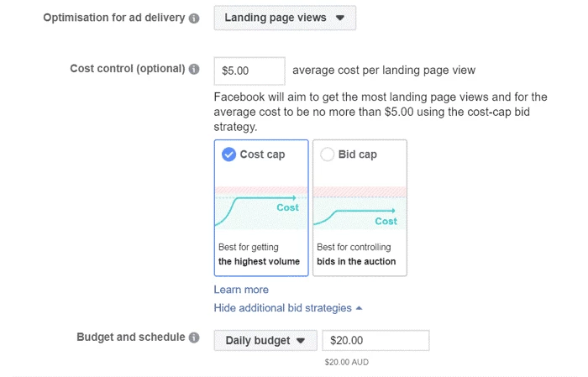Viewport: 588px width, 377px height.
Task: Select the Cost cap strategy card
Action: pos(261,208)
